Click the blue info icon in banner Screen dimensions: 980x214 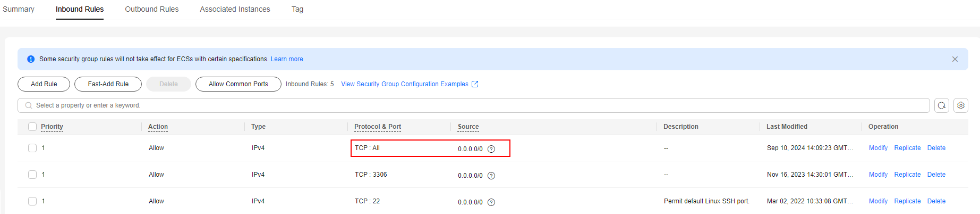(x=31, y=59)
